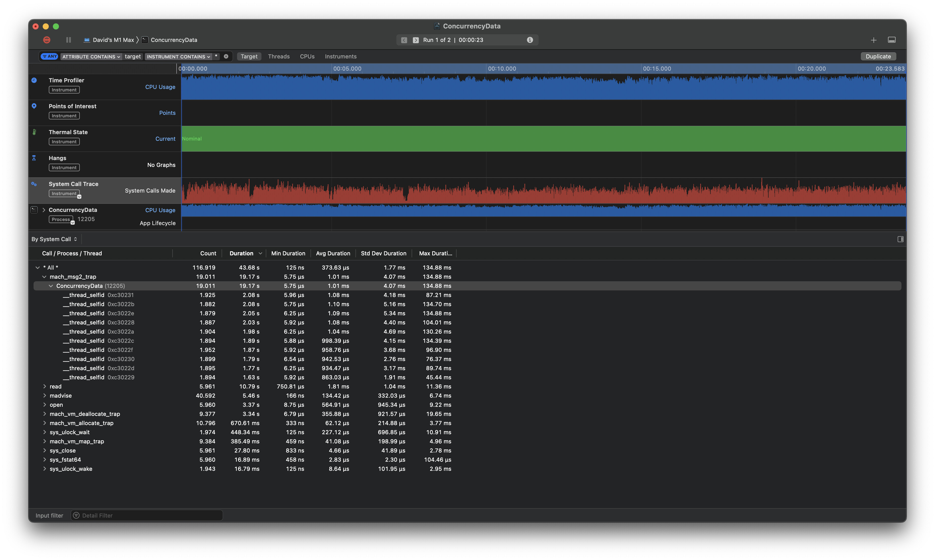Click the red record button
Viewport: 935px width, 560px height.
(47, 40)
